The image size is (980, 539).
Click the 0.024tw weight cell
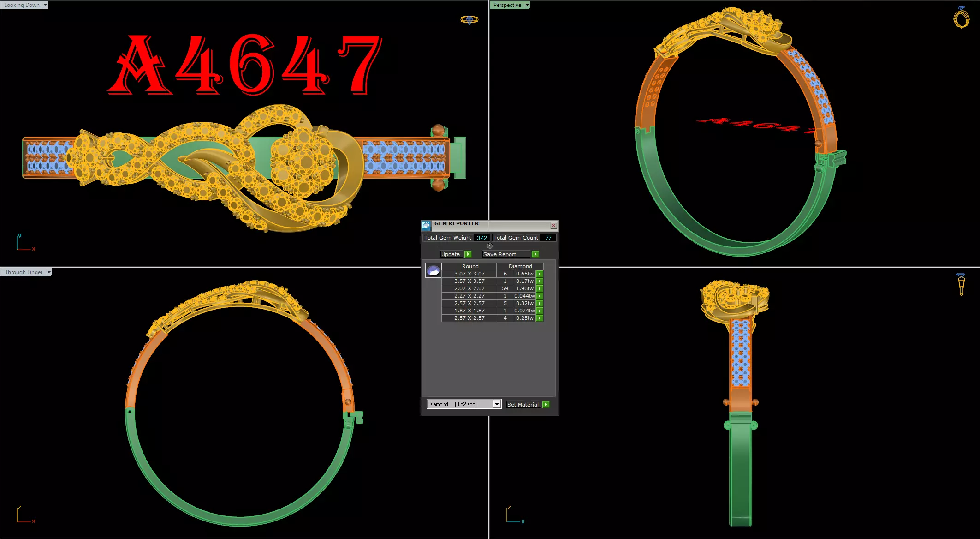point(524,311)
